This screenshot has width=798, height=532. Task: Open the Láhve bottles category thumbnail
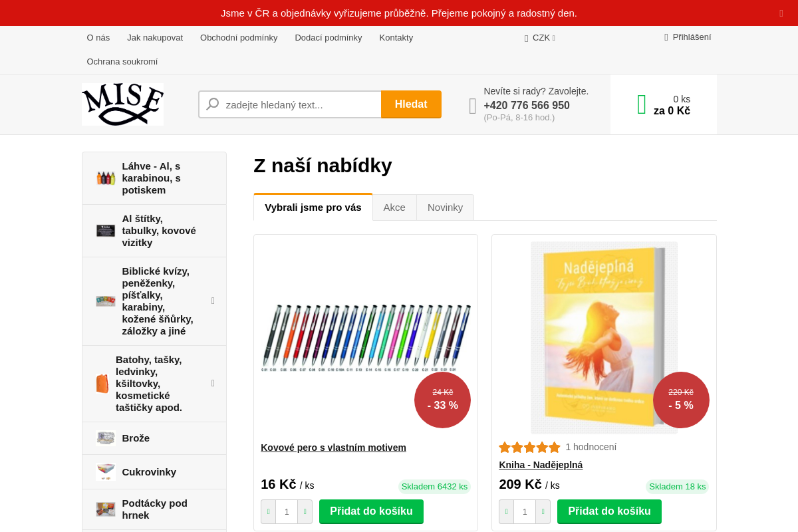pos(106,178)
